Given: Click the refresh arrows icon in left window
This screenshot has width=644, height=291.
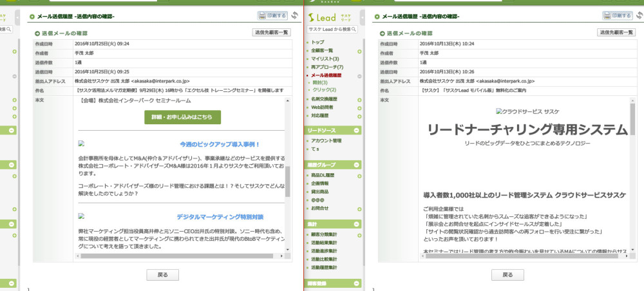Looking at the screenshot, I should tap(295, 15).
